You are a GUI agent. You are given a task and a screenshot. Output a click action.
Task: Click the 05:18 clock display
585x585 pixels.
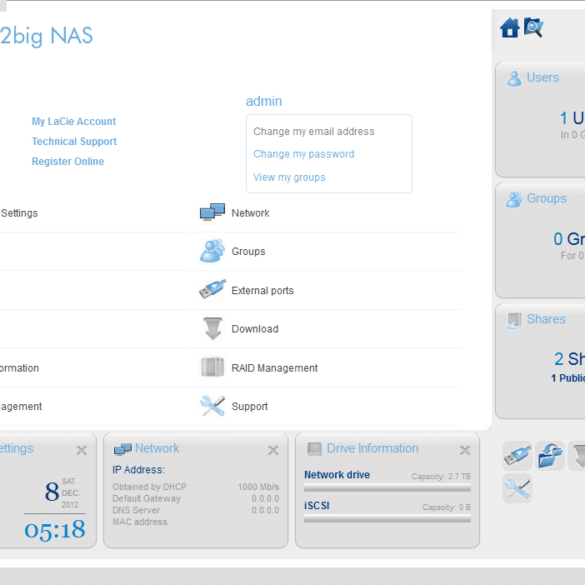[55, 530]
